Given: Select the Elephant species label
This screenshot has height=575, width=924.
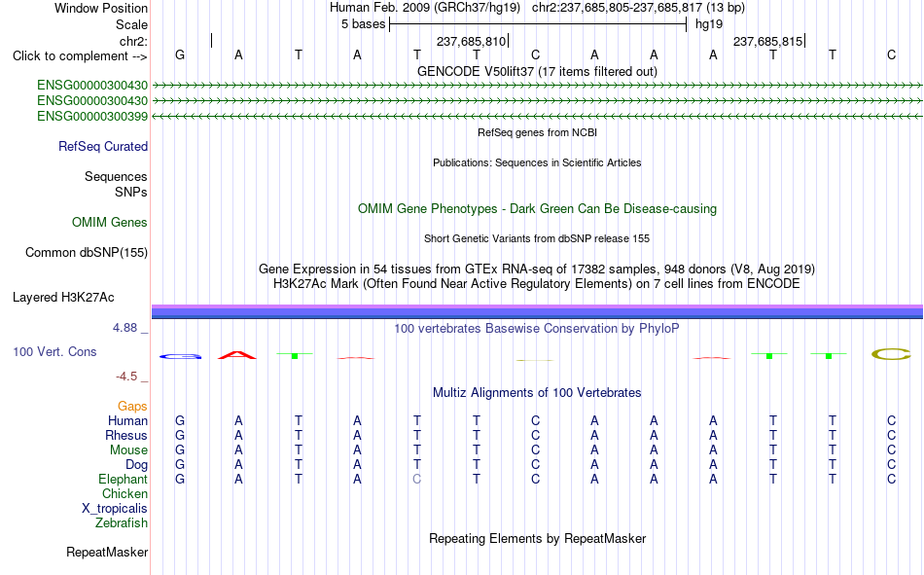Looking at the screenshot, I should coord(123,479).
